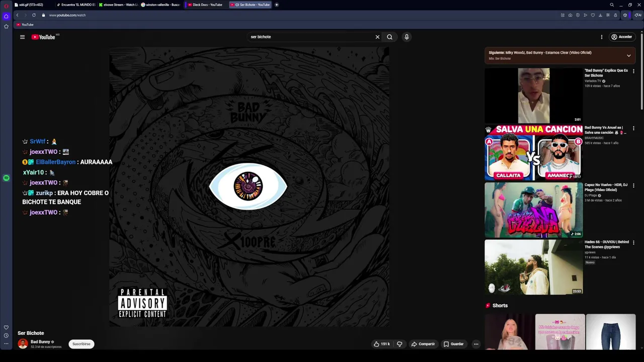The width and height of the screenshot is (644, 362).
Task: Open the sidebar bookmarks star icon
Action: click(x=6, y=26)
